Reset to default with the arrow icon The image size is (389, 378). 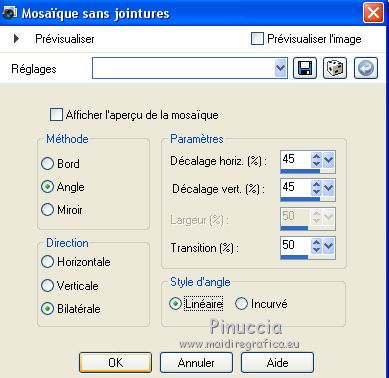pos(366,68)
